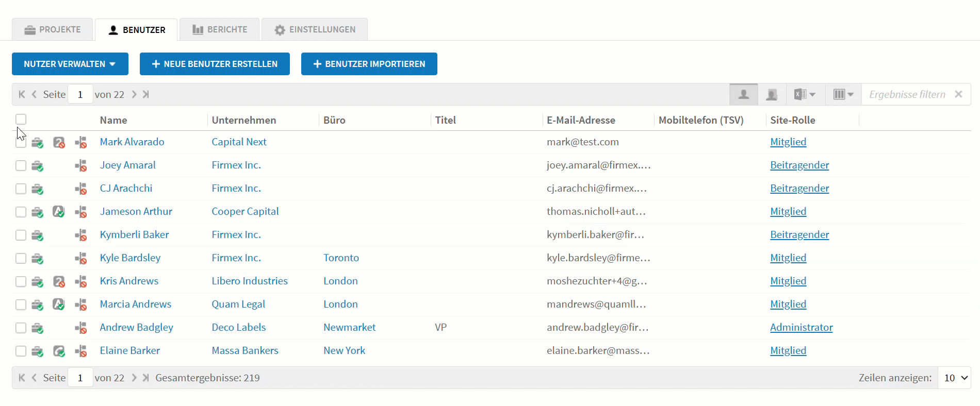Viewport: 980px width, 406px height.
Task: Click the 'A' verified icon for Jameson Arthur
Action: pyautogui.click(x=59, y=212)
